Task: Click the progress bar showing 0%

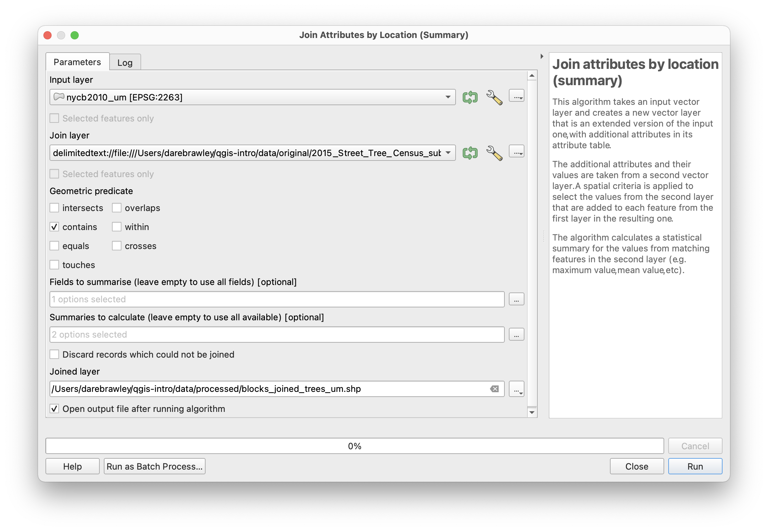Action: point(354,446)
